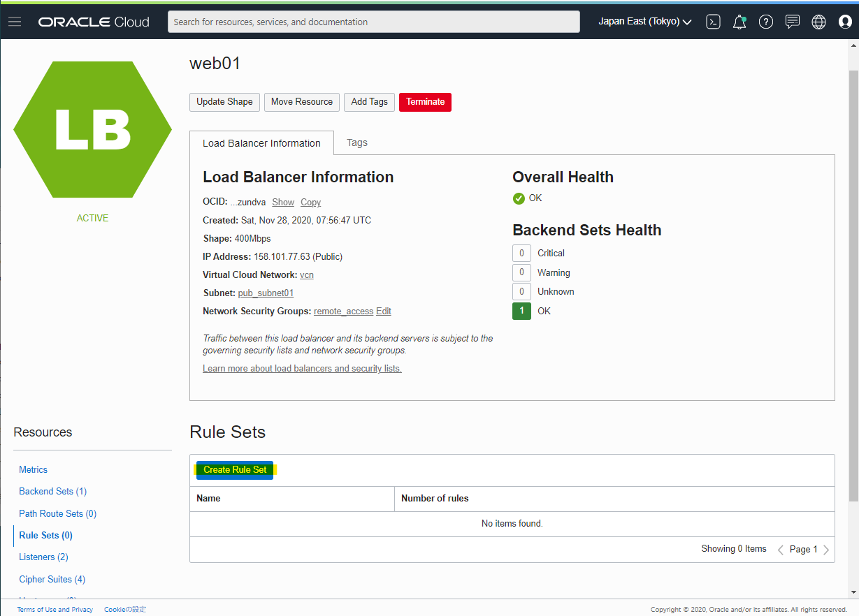859x616 pixels.
Task: Open the support chat icon
Action: coord(793,22)
